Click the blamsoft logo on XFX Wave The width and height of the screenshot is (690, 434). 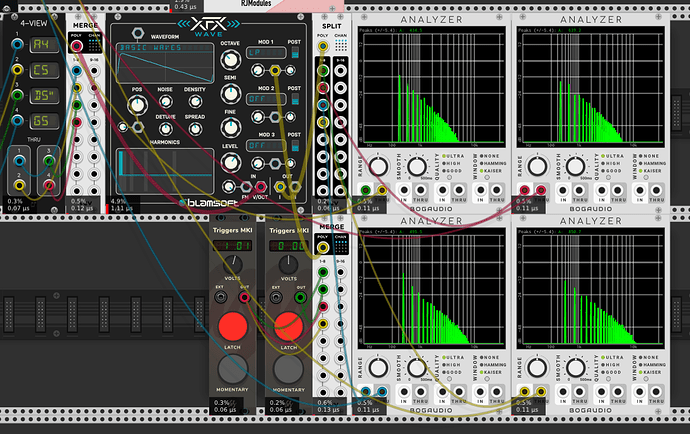[209, 203]
